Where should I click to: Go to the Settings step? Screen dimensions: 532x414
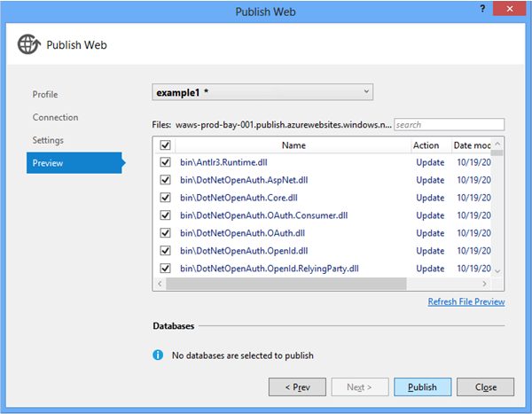click(48, 140)
